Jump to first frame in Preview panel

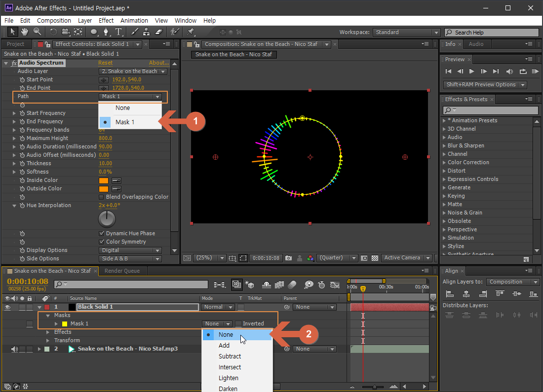point(448,71)
